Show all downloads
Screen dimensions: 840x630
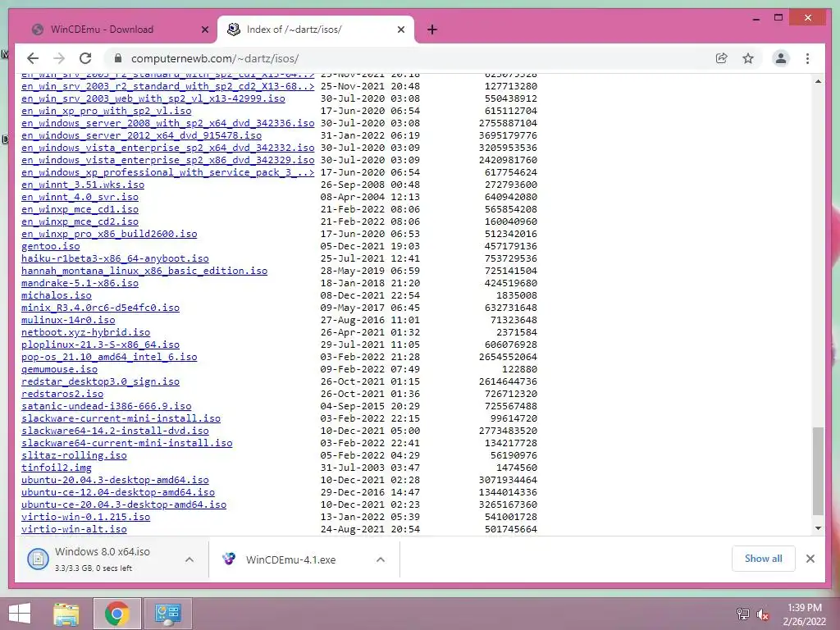764,558
